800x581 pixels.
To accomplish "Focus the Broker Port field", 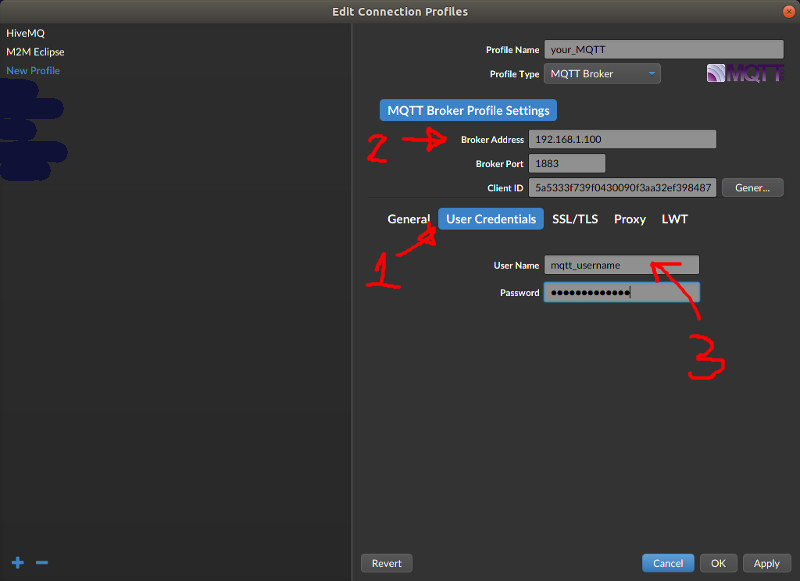I will click(567, 163).
